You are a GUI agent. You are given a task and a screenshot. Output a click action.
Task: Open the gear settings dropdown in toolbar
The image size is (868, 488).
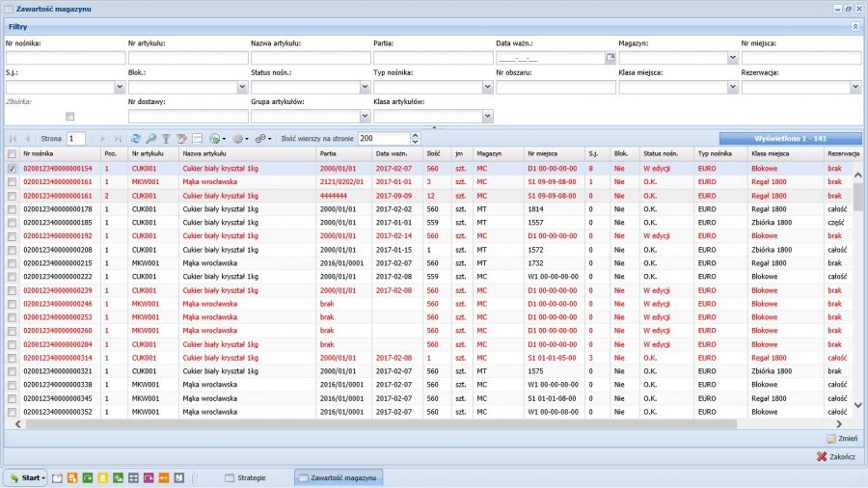pos(240,139)
